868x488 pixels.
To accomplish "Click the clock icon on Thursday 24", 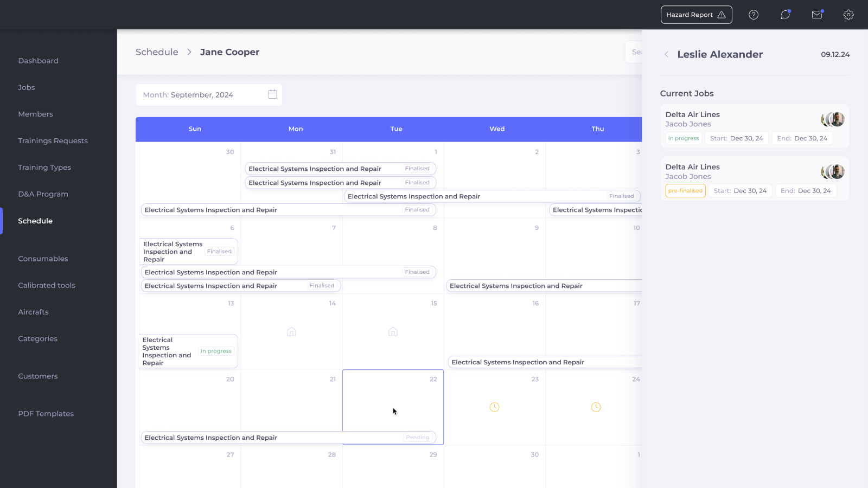I will [x=596, y=407].
